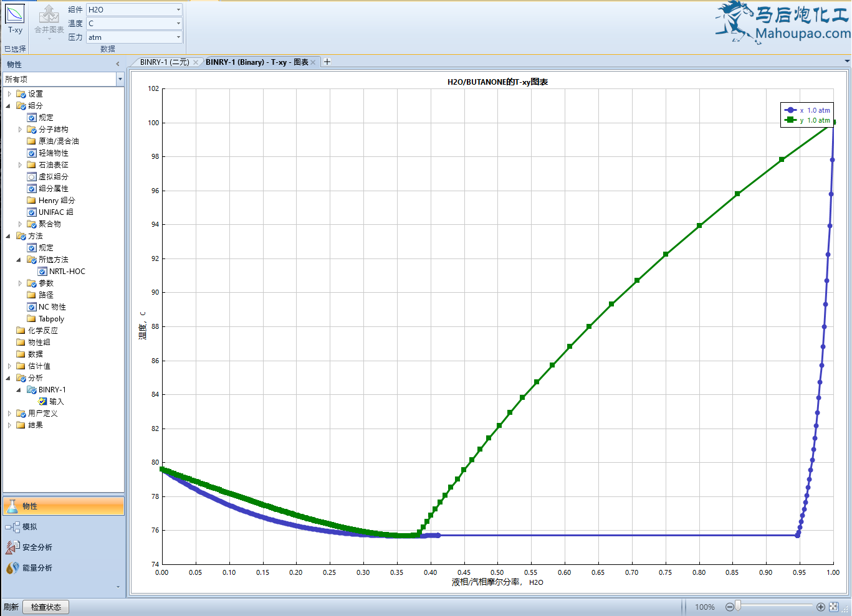Collapse the 组分 tree node
The width and height of the screenshot is (852, 616).
click(9, 106)
